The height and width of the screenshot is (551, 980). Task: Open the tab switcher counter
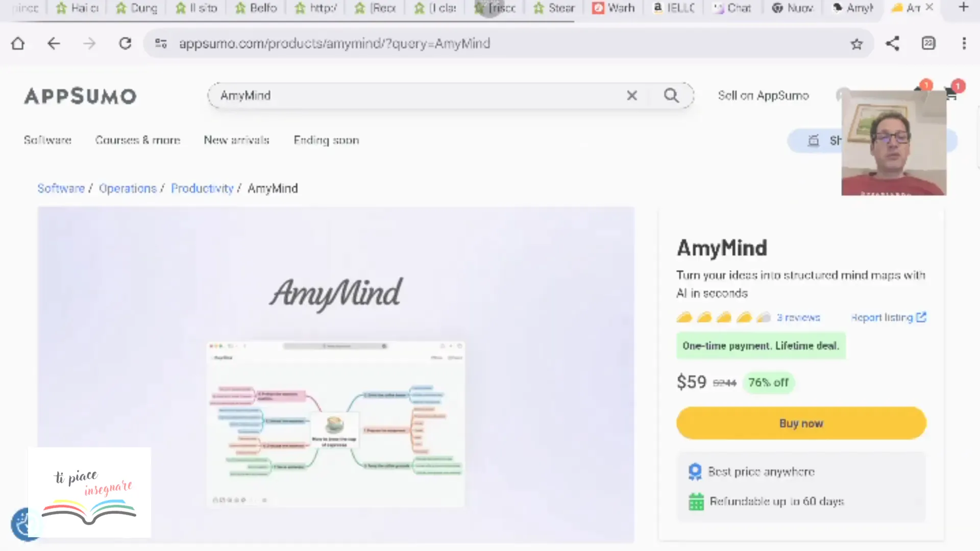click(928, 43)
